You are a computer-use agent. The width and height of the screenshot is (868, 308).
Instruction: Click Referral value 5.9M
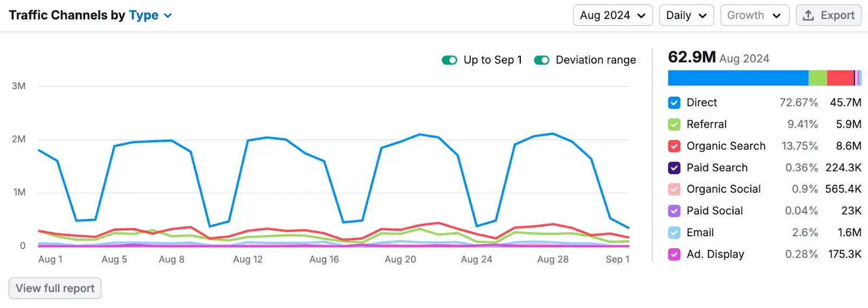848,124
